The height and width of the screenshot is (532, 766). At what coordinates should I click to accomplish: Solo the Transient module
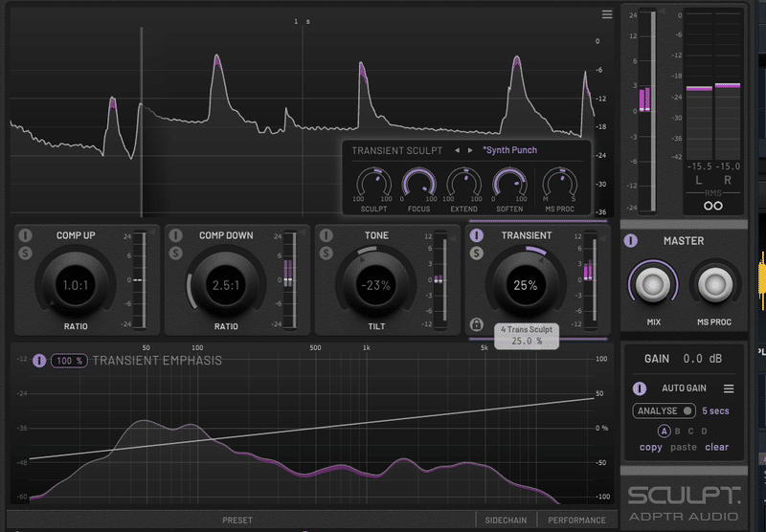point(477,253)
